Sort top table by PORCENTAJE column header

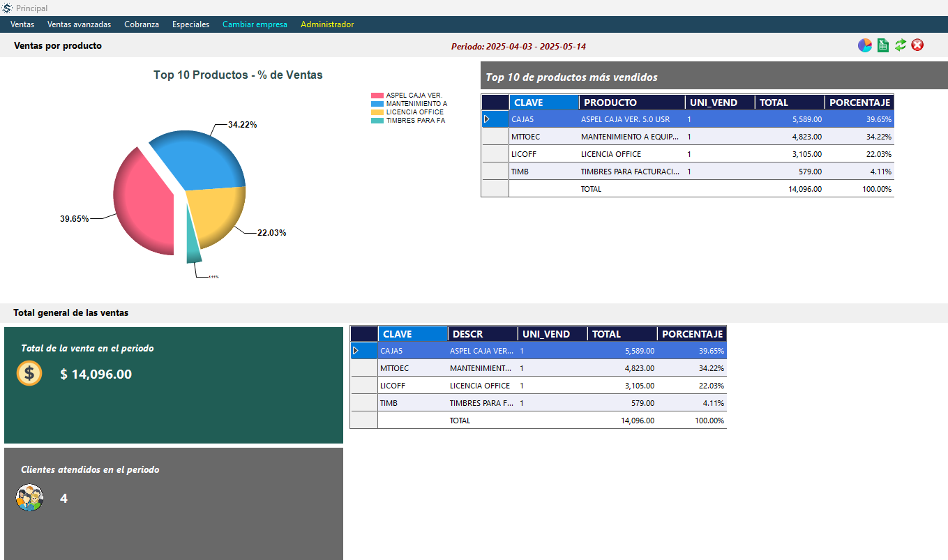point(859,103)
